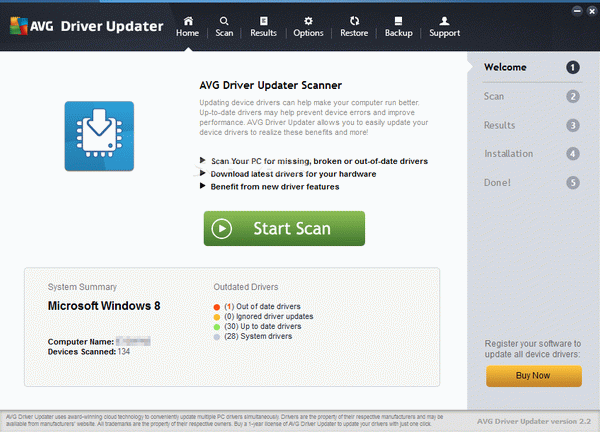Click 'Register your software' message text

click(x=533, y=349)
